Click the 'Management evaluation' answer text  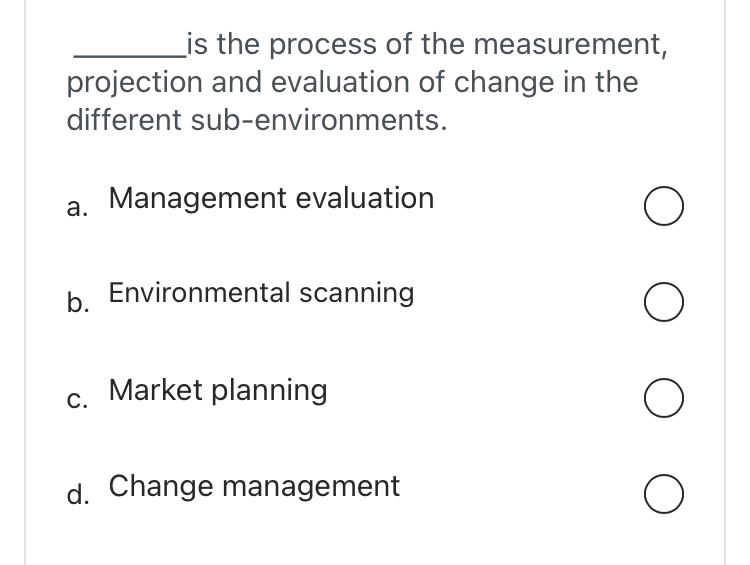pyautogui.click(x=271, y=198)
